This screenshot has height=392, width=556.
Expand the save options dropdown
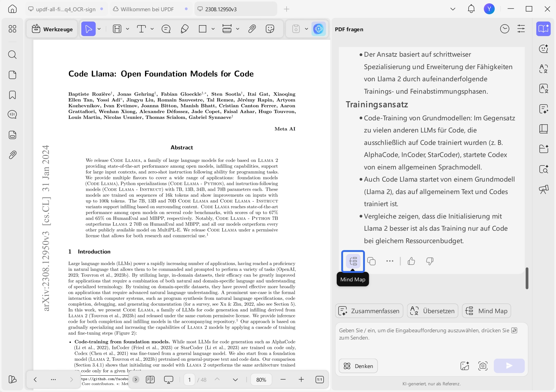click(306, 29)
